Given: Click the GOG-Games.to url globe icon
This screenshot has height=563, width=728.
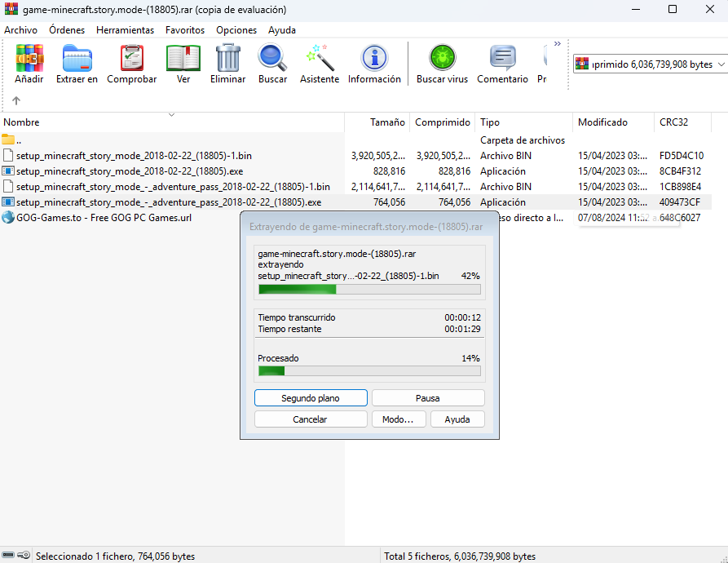Looking at the screenshot, I should [8, 217].
